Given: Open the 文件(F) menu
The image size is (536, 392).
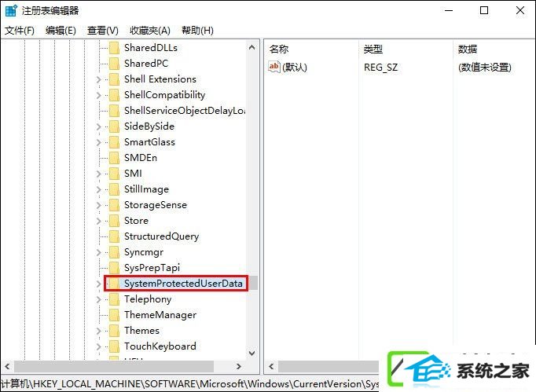Looking at the screenshot, I should click(x=20, y=31).
